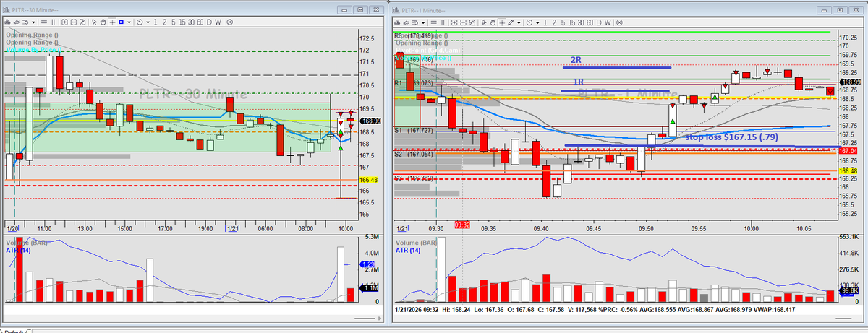The image size is (868, 333).
Task: Click circled X icon in 30 Minute toolbar
Action: (x=229, y=22)
